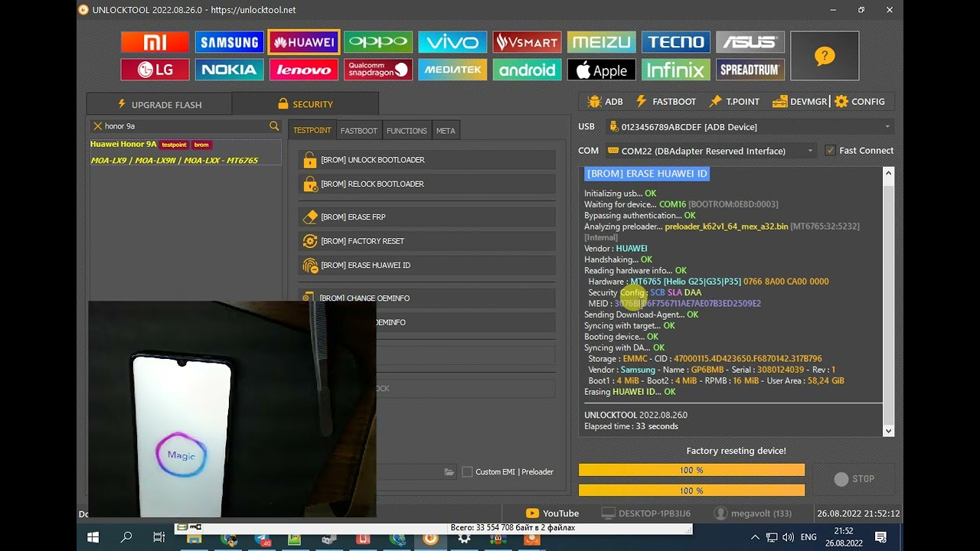Screen dimensions: 980x551
Task: Choose the LG brand tile
Action: coord(155,70)
